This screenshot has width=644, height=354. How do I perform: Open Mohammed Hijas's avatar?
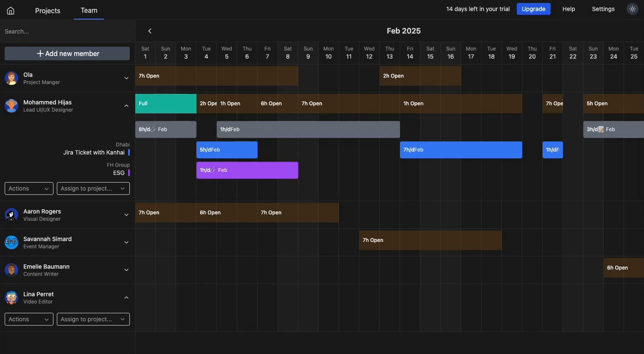click(11, 106)
